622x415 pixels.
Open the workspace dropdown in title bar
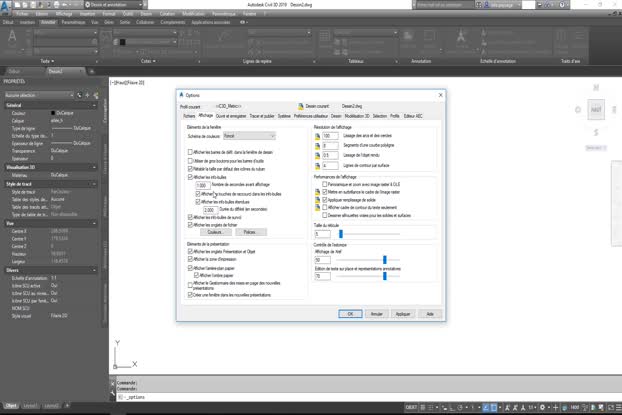tap(113, 5)
